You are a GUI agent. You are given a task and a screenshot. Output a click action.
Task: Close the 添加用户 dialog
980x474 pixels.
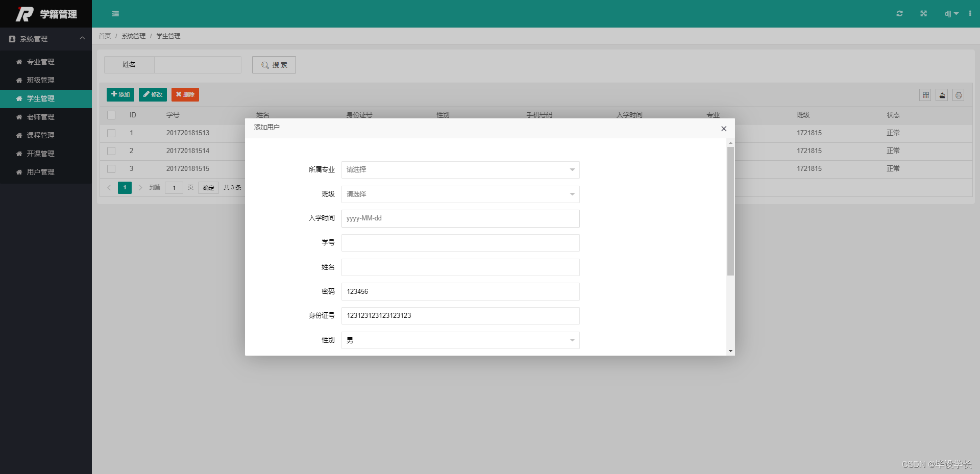tap(724, 129)
